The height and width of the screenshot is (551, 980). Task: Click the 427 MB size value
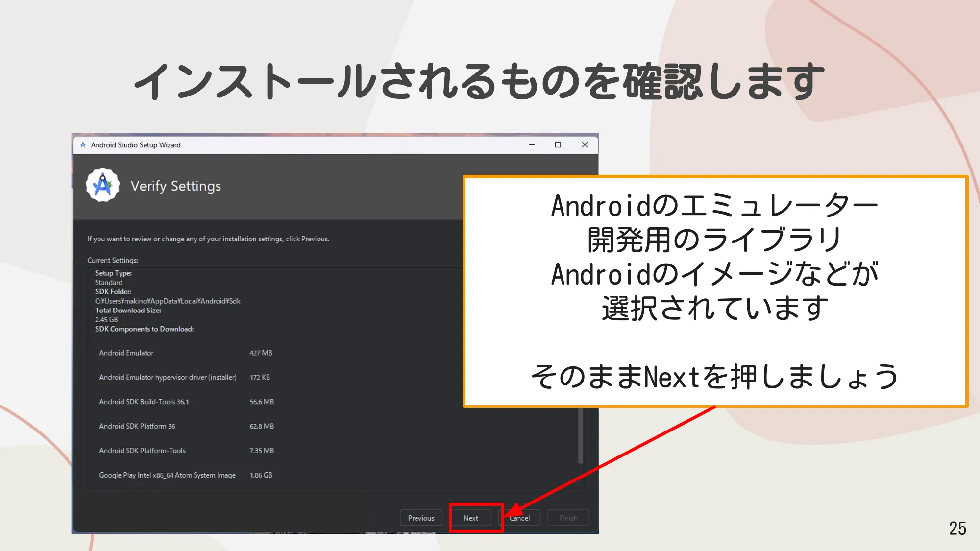(x=261, y=353)
